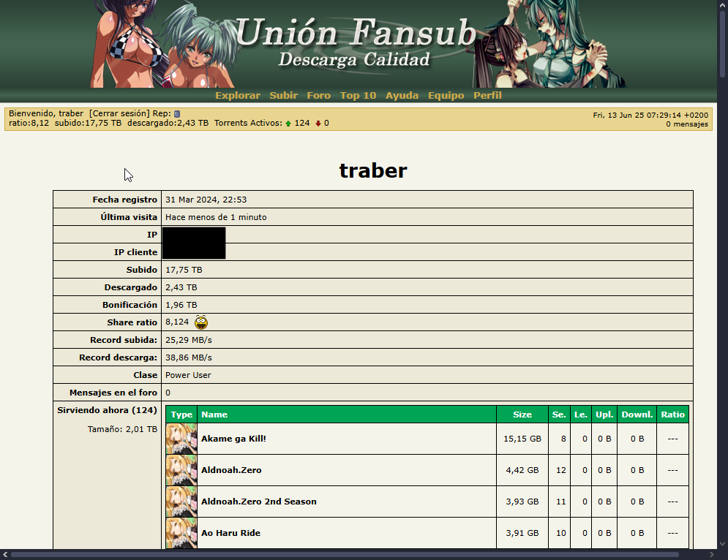Open the Top 10 page
Screen dimensions: 728x560
[358, 95]
